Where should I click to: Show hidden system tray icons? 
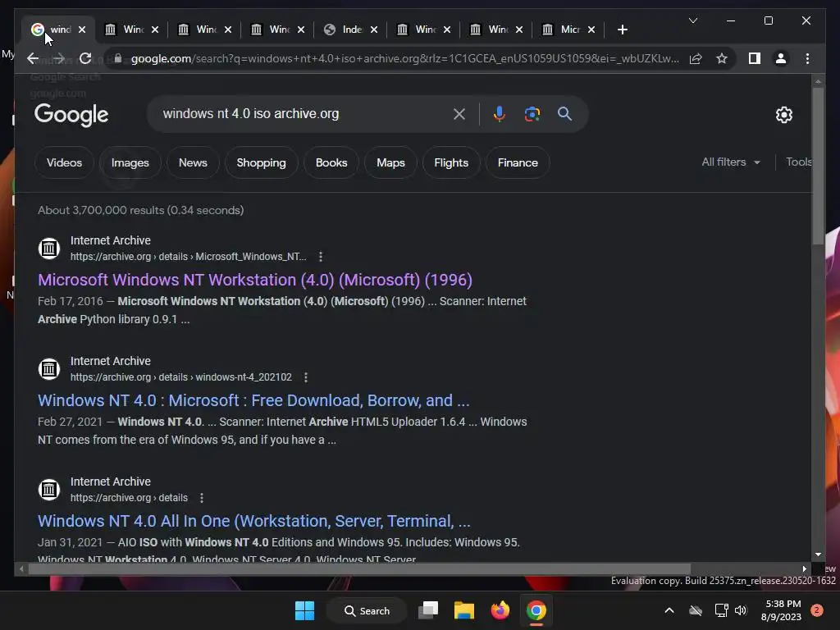click(669, 610)
